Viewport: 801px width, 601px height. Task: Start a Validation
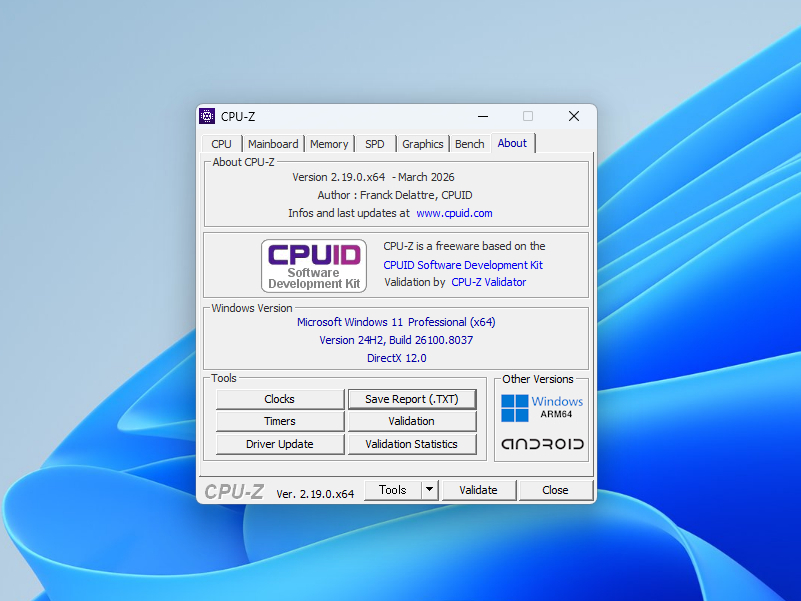click(x=412, y=421)
